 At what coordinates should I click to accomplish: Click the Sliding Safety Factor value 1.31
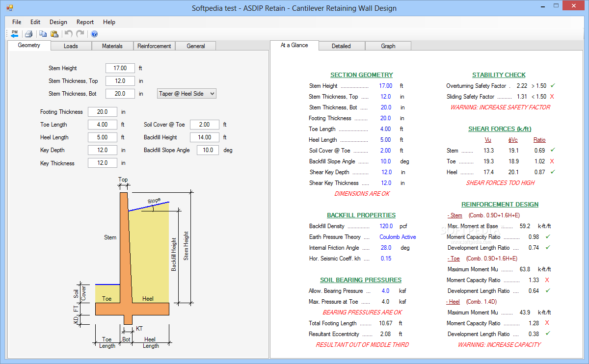tap(522, 97)
